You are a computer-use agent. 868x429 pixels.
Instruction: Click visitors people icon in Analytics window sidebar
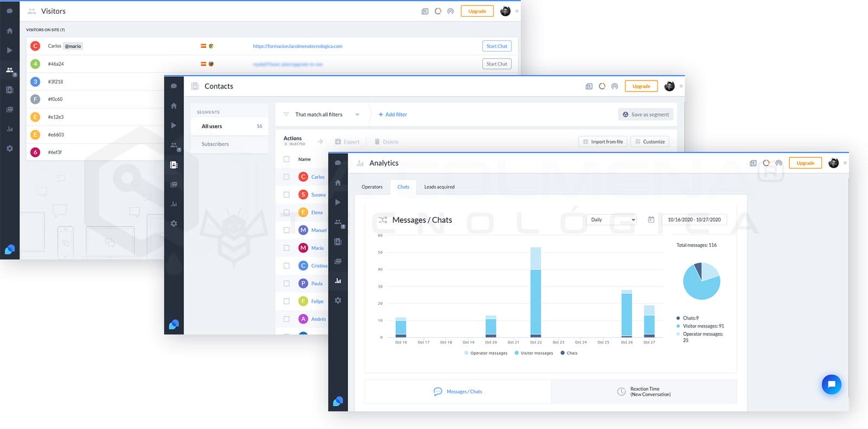(x=338, y=222)
